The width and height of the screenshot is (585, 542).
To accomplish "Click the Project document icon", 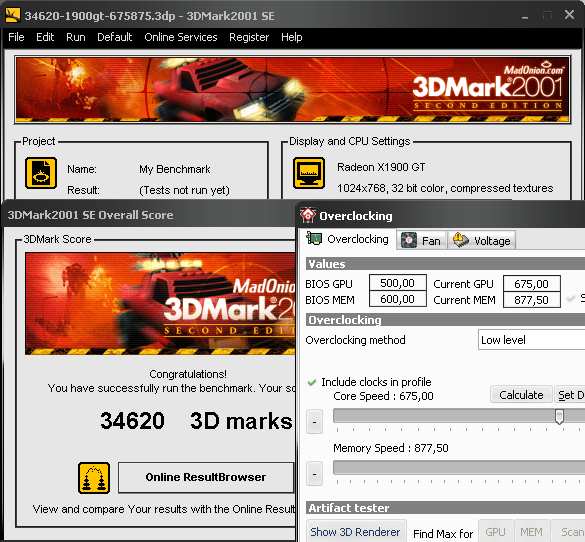I will pyautogui.click(x=41, y=173).
